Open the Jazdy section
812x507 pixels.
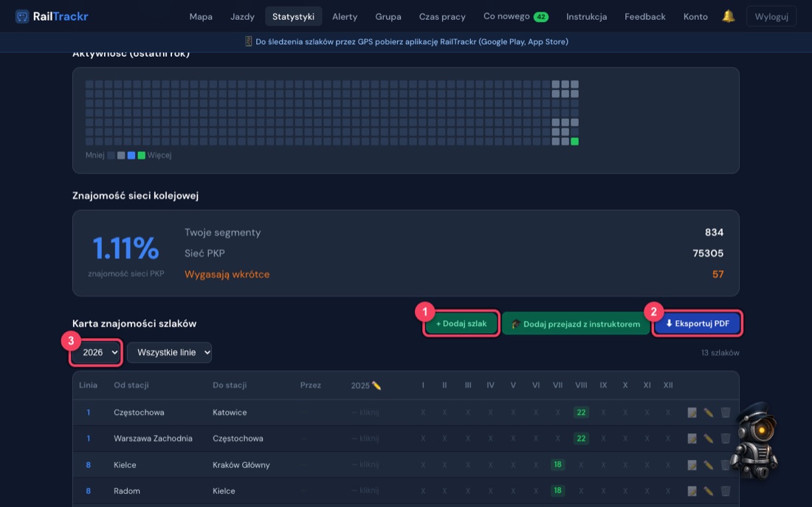click(242, 16)
